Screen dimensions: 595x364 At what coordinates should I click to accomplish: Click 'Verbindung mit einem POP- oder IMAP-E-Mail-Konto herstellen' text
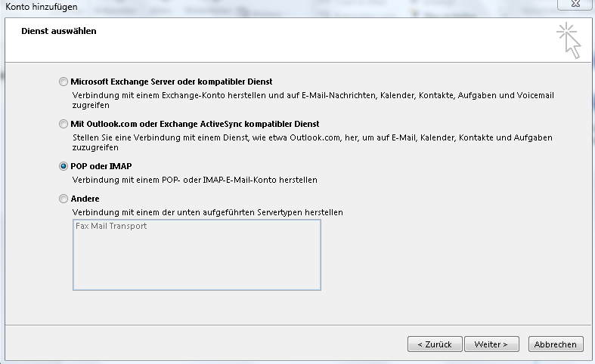(194, 180)
